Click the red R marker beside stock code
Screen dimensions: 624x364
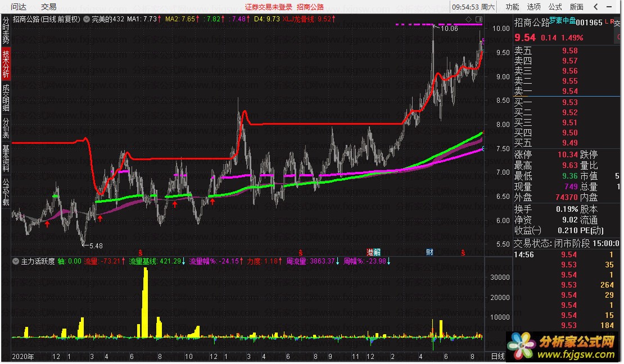[x=612, y=21]
